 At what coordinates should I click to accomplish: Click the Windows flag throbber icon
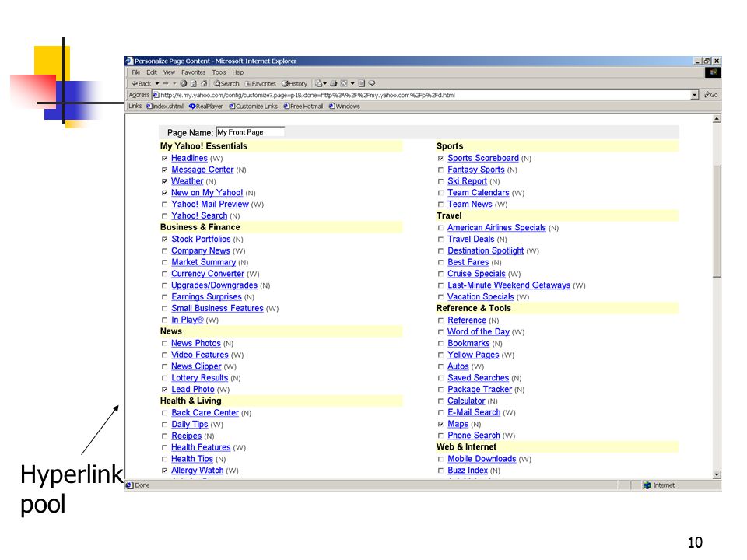[x=713, y=72]
